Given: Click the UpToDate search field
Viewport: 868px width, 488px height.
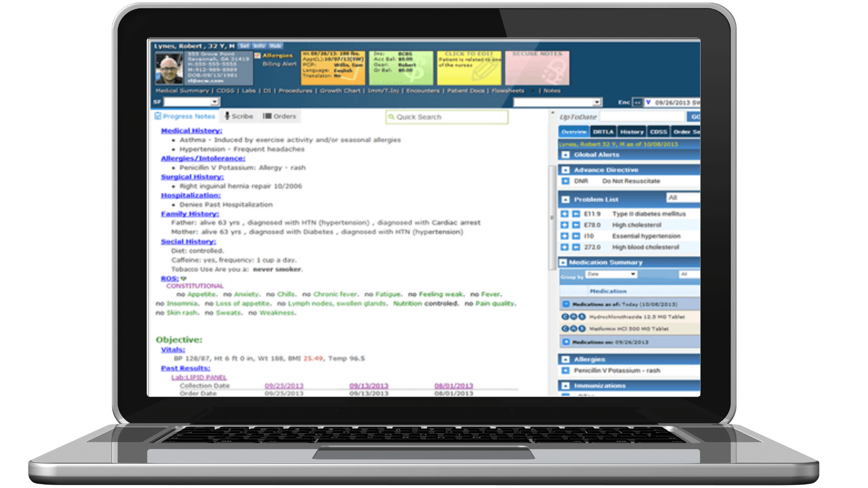Looking at the screenshot, I should (643, 117).
